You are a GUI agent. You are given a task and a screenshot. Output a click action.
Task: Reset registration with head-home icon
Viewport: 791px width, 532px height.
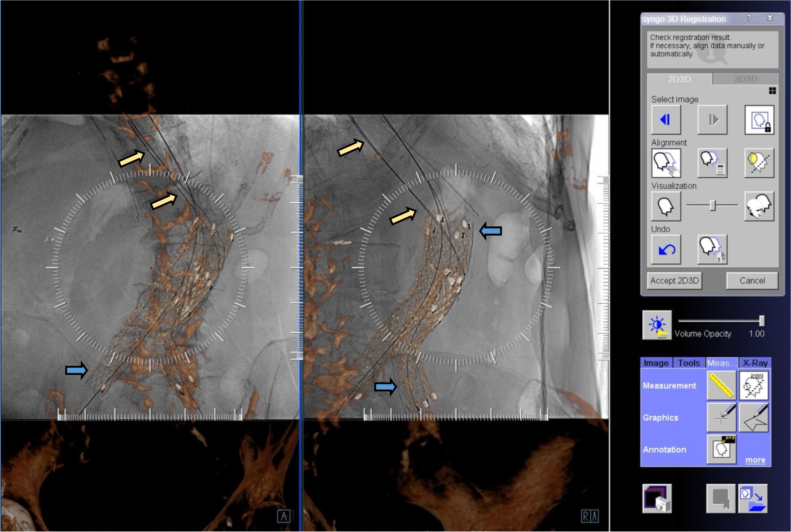(712, 250)
